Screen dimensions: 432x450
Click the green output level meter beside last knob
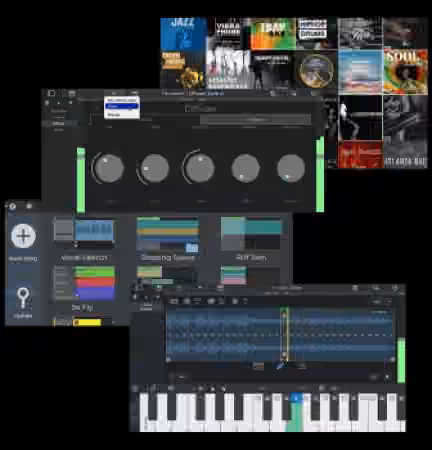[320, 174]
